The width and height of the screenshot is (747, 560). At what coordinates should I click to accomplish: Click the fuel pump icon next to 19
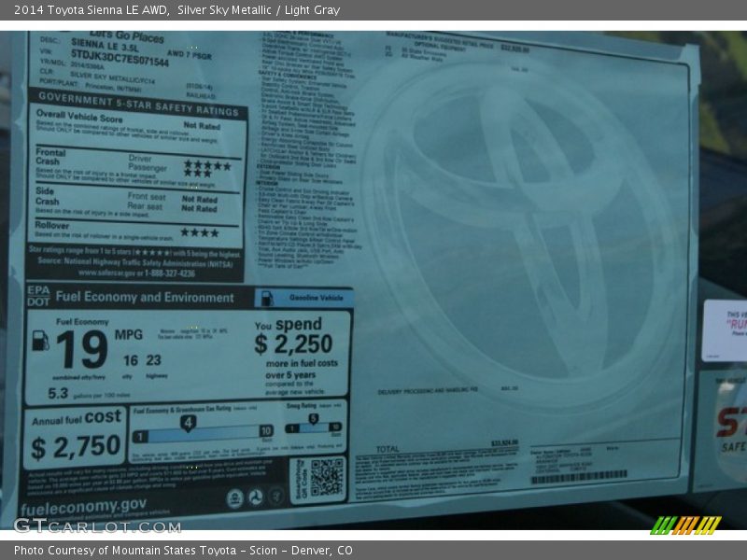(x=40, y=341)
